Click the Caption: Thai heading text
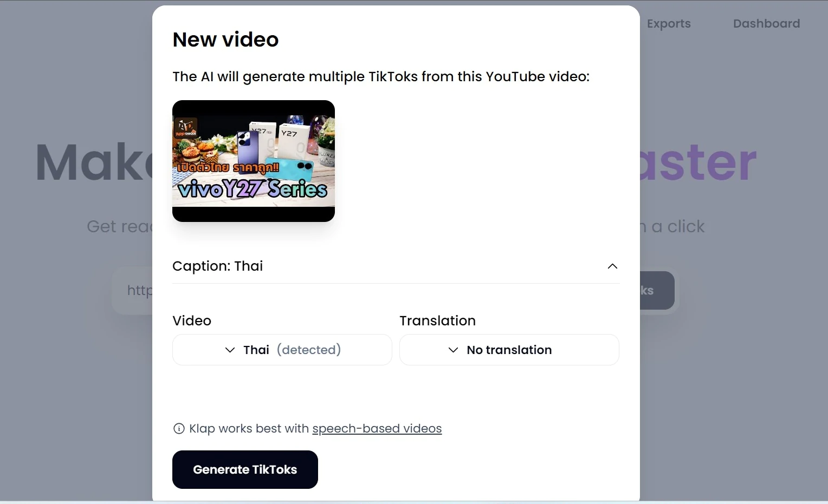Screen dimensions: 828x504 [x=218, y=266]
